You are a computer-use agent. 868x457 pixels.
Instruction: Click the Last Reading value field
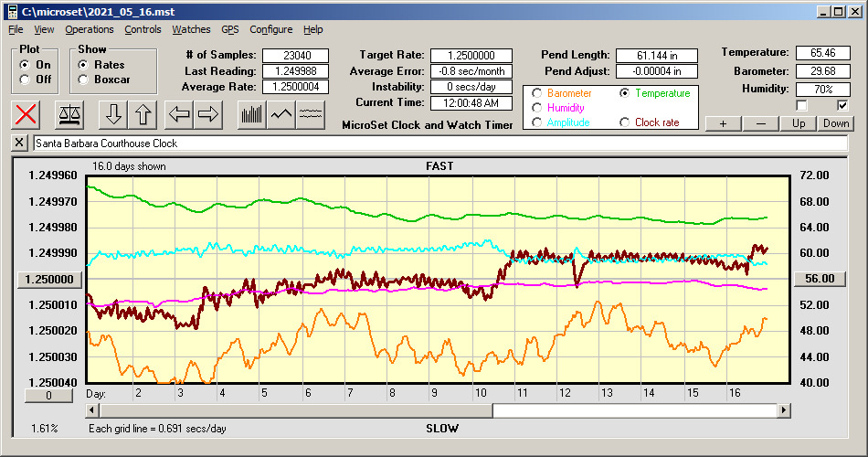(x=296, y=71)
